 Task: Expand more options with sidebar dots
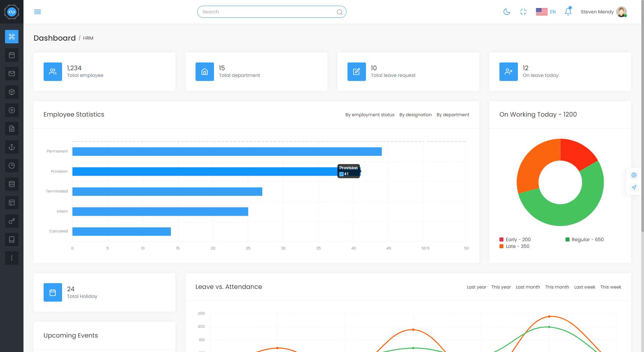click(12, 258)
